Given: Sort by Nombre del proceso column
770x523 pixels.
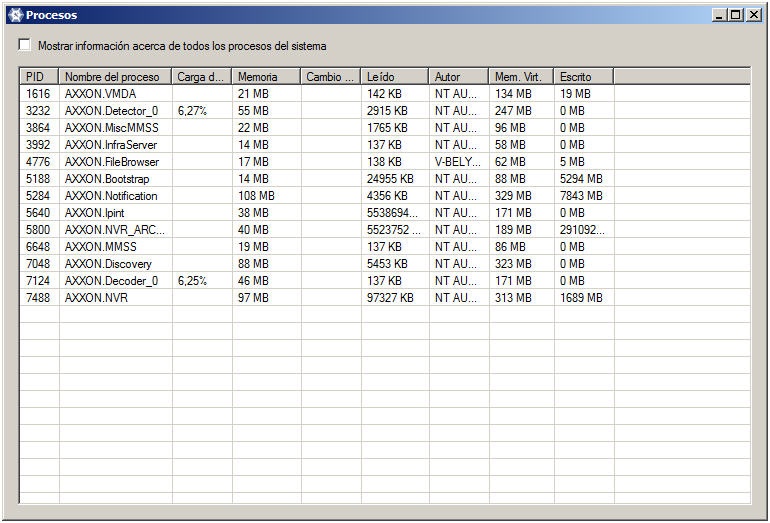Looking at the screenshot, I should [x=115, y=77].
